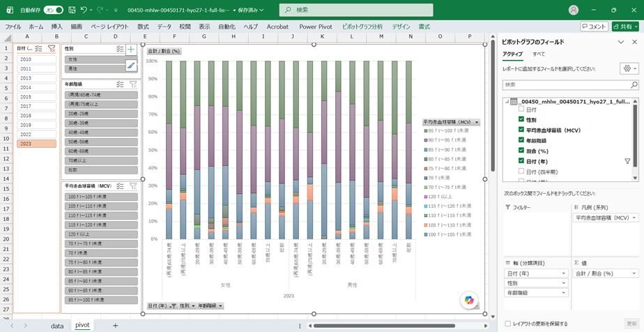The width and height of the screenshot is (644, 332).
Task: Check the 日付 field checkbox
Action: click(x=521, y=110)
